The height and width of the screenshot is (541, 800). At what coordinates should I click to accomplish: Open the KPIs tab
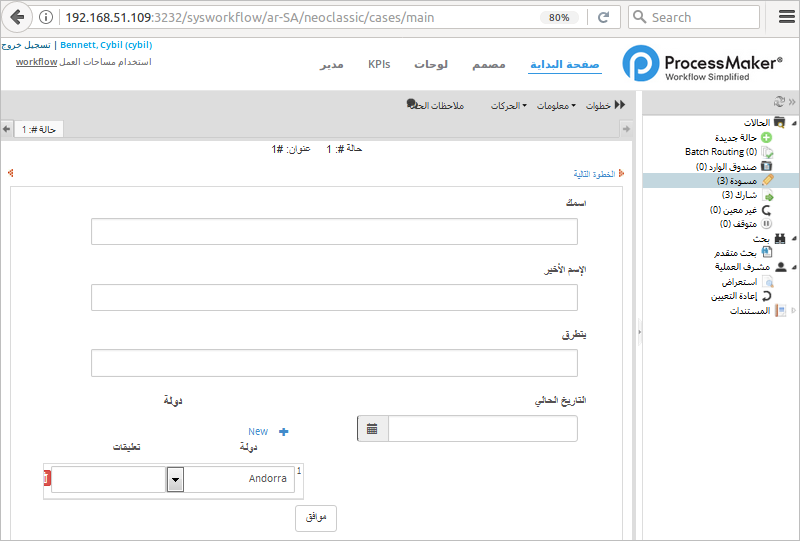[379, 64]
